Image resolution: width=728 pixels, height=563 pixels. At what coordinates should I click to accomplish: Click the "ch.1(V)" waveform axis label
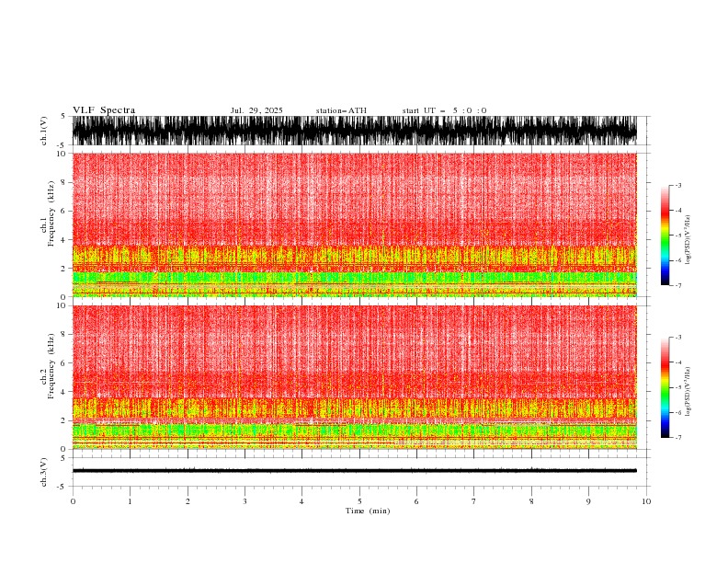tap(44, 131)
